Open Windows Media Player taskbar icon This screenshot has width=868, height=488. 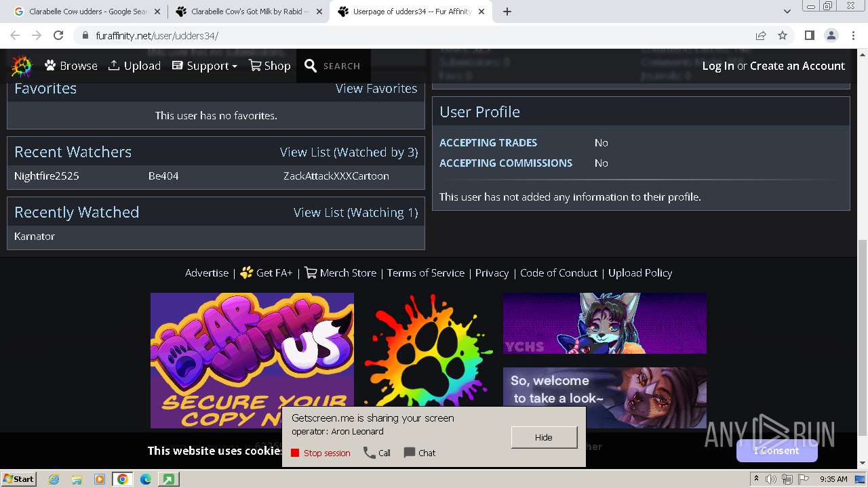pos(100,479)
